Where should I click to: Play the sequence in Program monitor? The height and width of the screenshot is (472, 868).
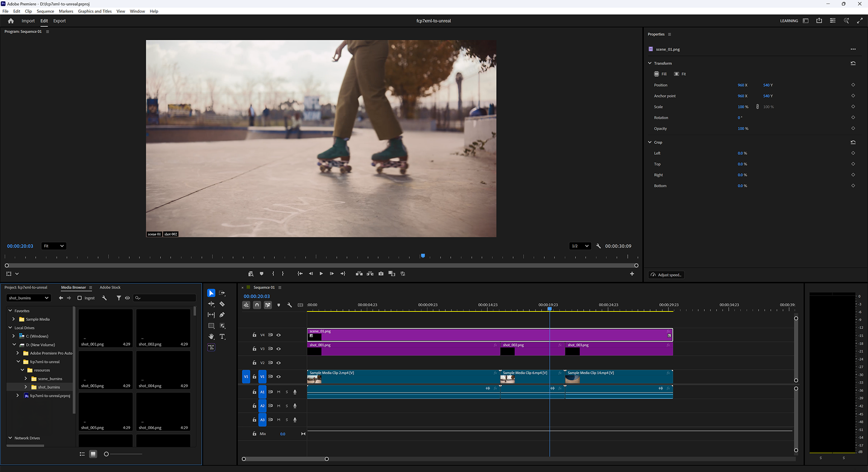321,274
